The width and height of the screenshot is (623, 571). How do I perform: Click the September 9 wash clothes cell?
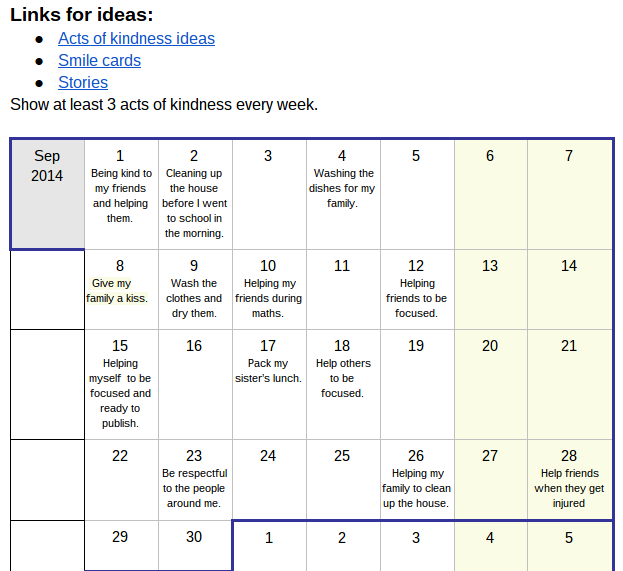(x=195, y=290)
